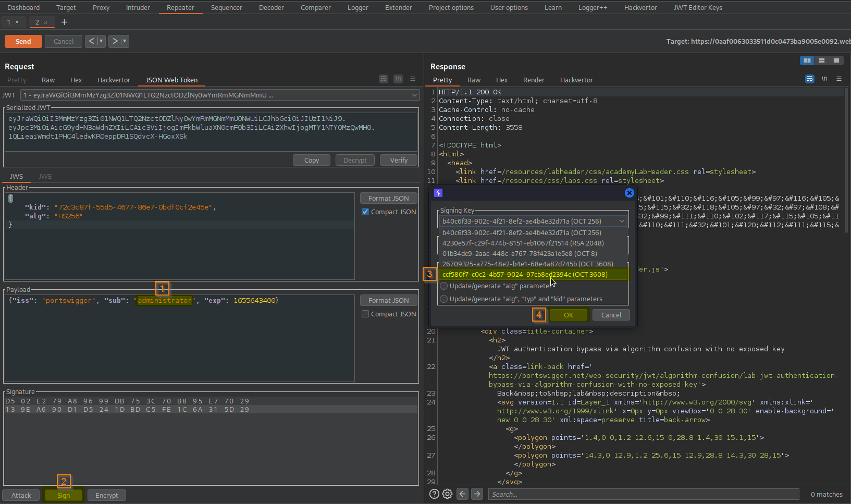
Task: Check Compact JSON in Payload section
Action: click(x=365, y=314)
